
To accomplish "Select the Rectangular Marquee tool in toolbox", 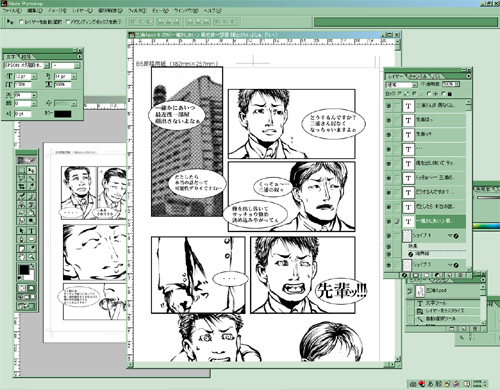I will (22, 170).
